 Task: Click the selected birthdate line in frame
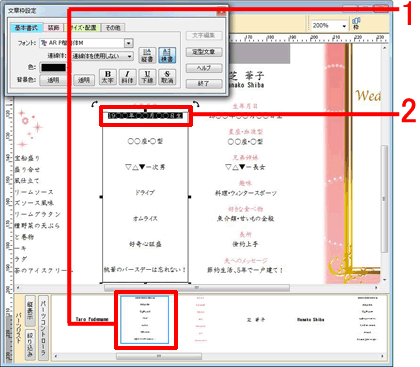[145, 116]
